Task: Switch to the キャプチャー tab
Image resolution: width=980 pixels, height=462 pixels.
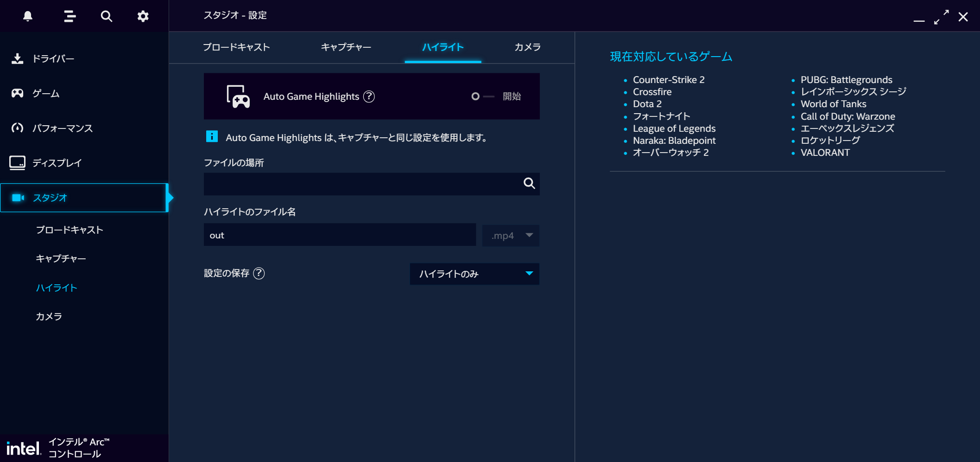Action: pyautogui.click(x=346, y=47)
